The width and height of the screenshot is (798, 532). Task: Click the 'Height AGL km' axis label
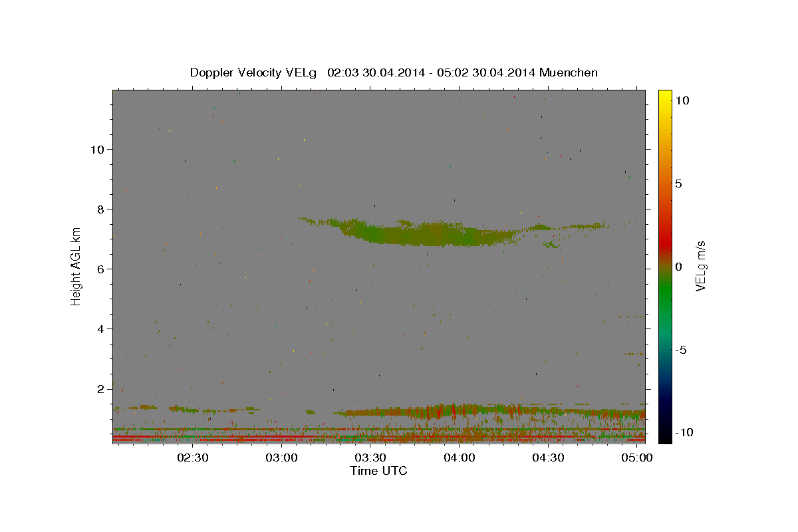[x=76, y=265]
